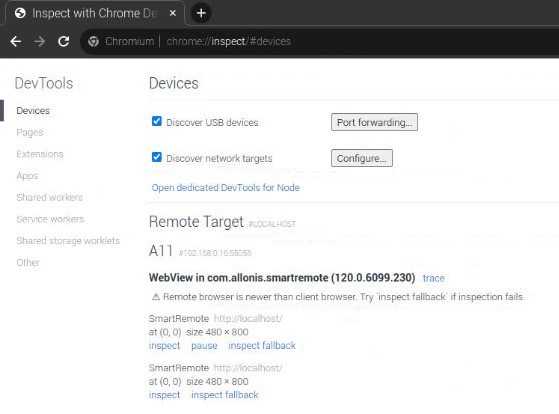Open the Configure network targets dialog
The image size is (559, 414).
[x=362, y=158]
